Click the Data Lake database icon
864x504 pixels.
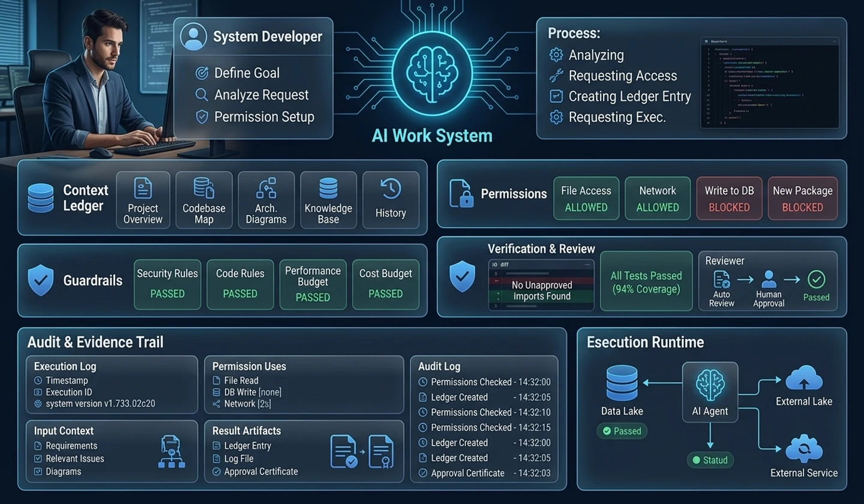(x=622, y=383)
